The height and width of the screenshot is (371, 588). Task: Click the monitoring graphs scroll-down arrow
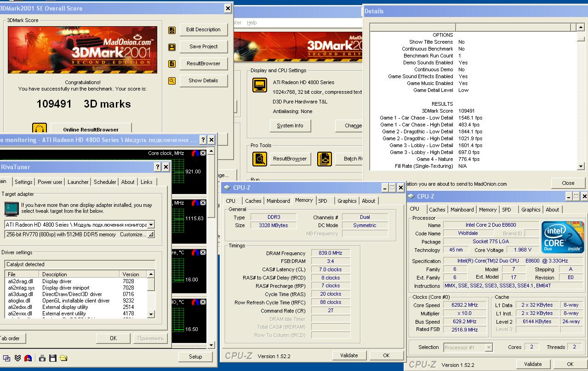(x=211, y=345)
